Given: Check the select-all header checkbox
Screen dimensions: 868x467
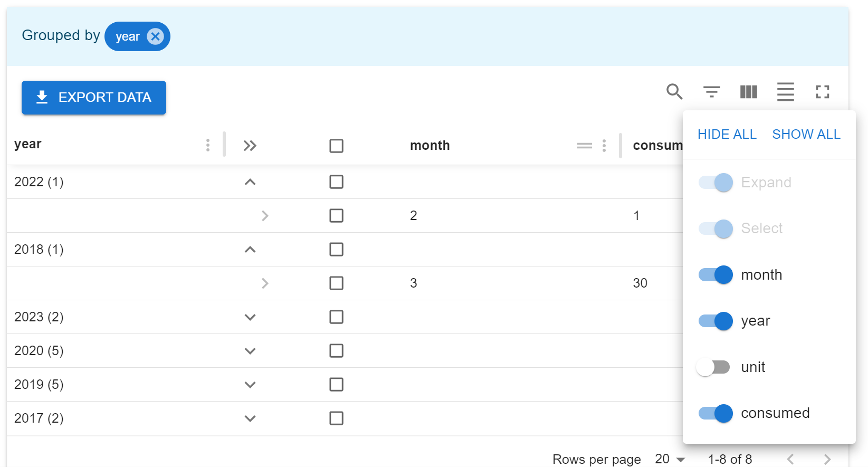Looking at the screenshot, I should point(336,146).
